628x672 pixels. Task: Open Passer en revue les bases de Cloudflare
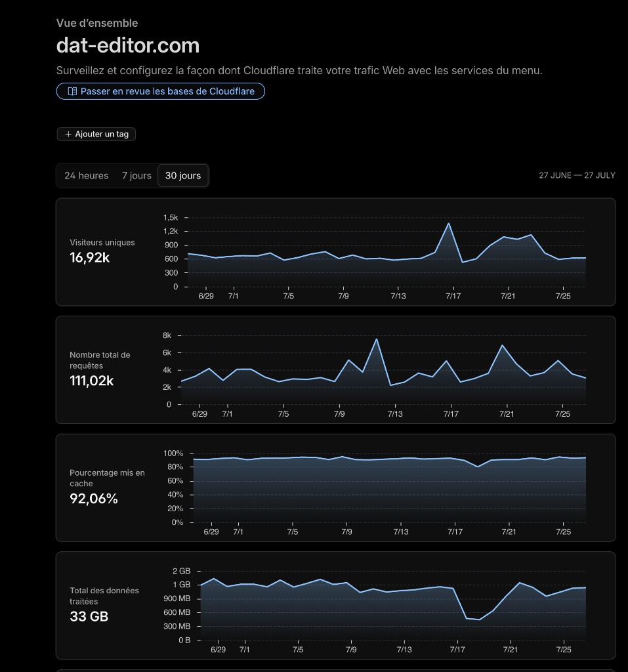[161, 91]
